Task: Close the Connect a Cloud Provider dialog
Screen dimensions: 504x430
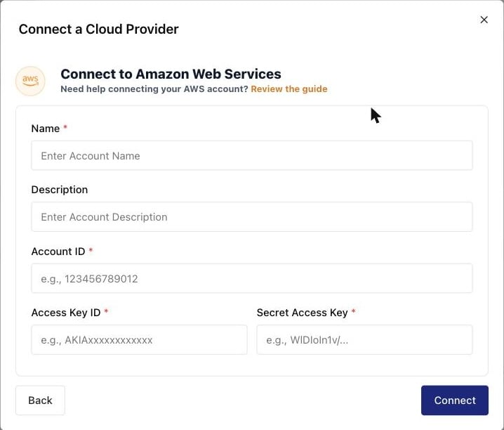Action: [484, 20]
